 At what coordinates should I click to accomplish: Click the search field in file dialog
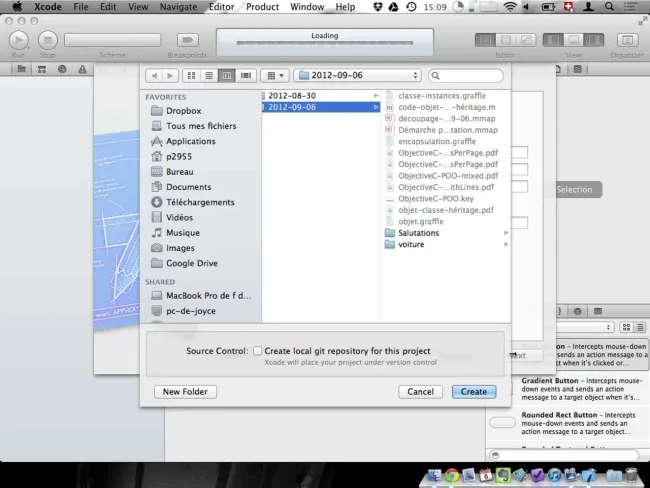click(x=466, y=75)
